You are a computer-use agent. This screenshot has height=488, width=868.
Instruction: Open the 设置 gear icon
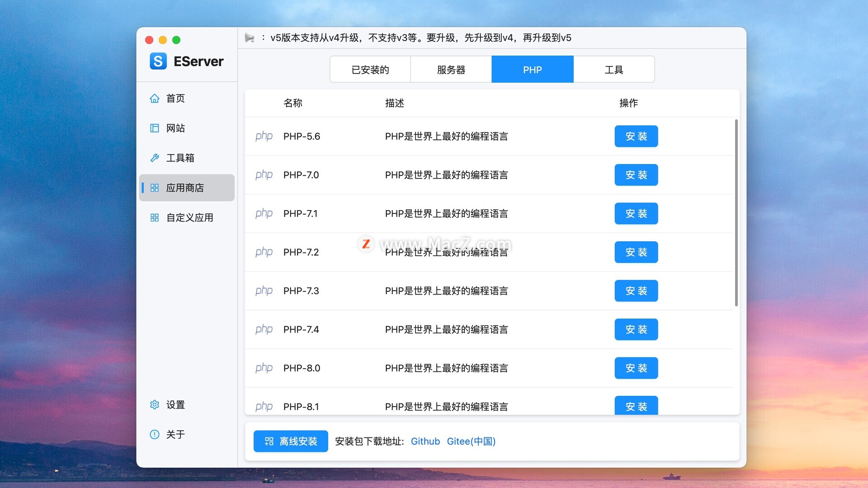155,405
